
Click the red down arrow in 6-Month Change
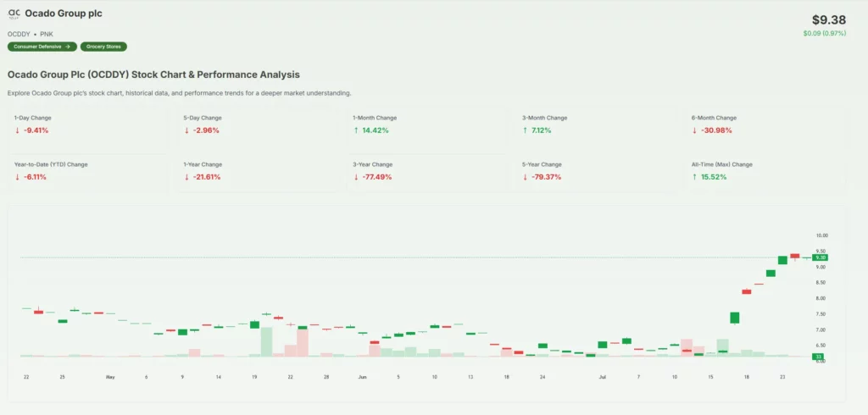(x=695, y=130)
